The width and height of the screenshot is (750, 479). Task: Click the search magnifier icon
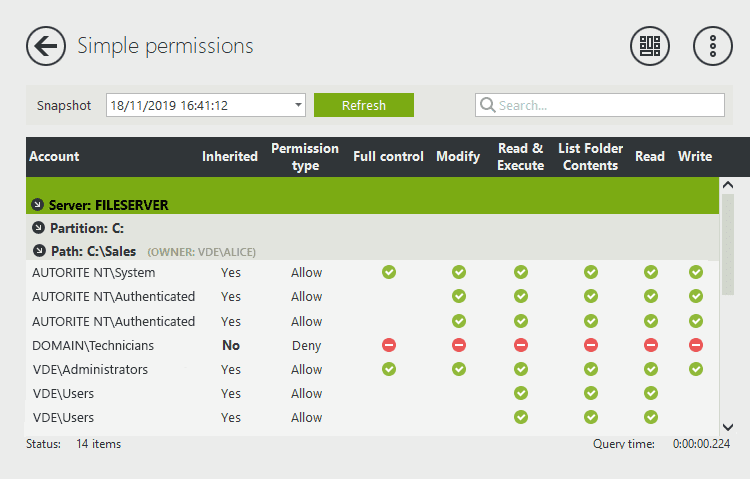487,105
